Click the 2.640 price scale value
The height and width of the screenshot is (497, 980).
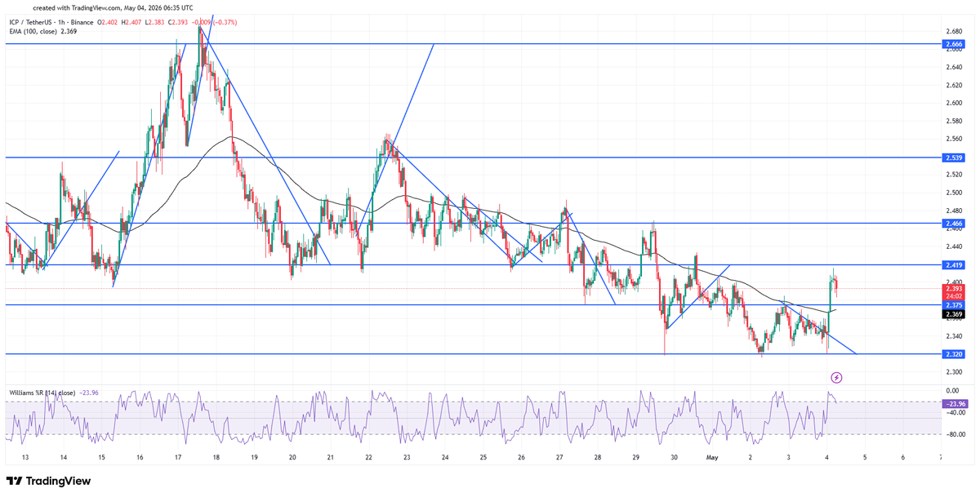coord(954,67)
